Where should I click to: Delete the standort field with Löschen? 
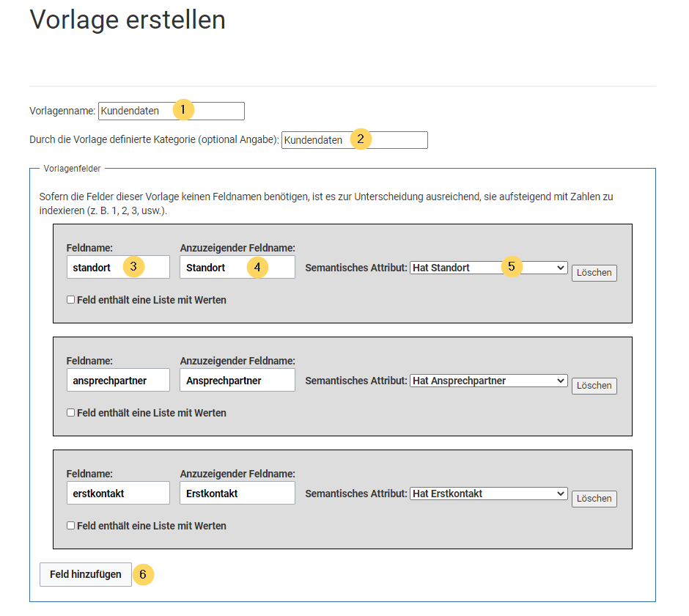point(594,273)
